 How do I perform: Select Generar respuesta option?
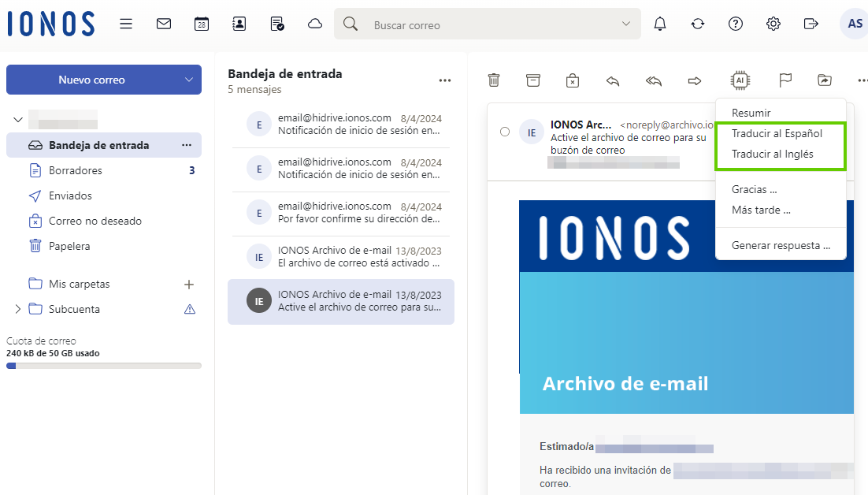(x=781, y=245)
